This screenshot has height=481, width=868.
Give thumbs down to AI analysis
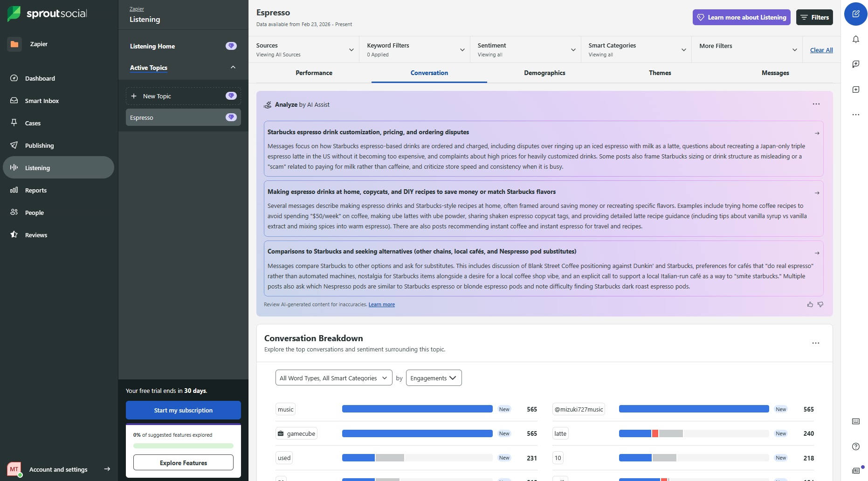(820, 304)
